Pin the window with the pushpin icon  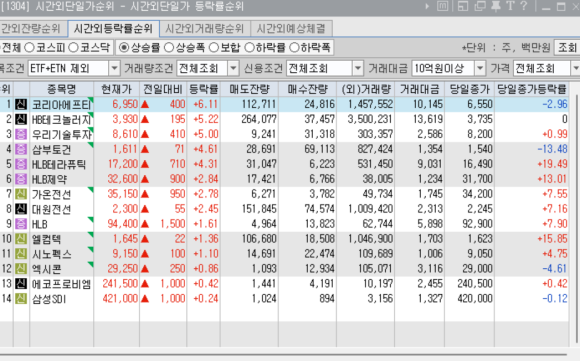pyautogui.click(x=496, y=6)
